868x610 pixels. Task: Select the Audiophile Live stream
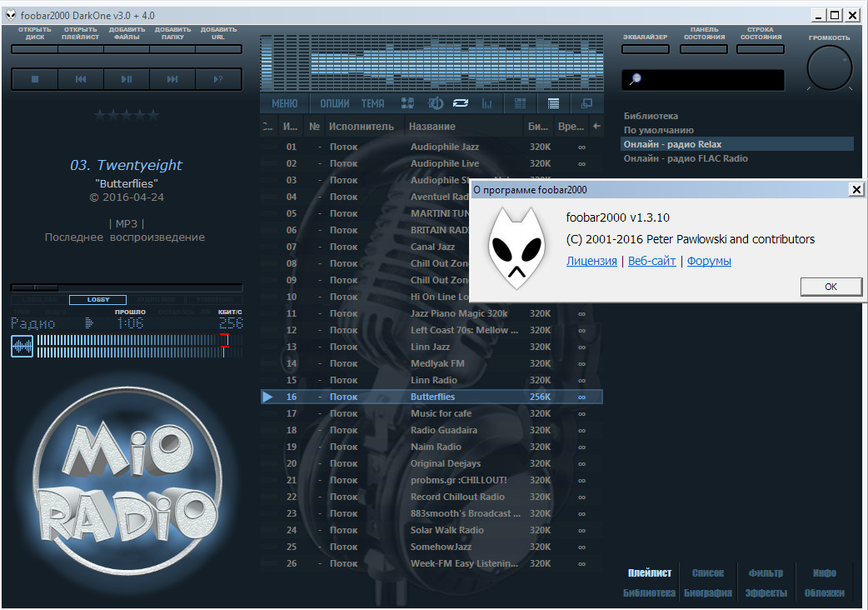click(432, 164)
